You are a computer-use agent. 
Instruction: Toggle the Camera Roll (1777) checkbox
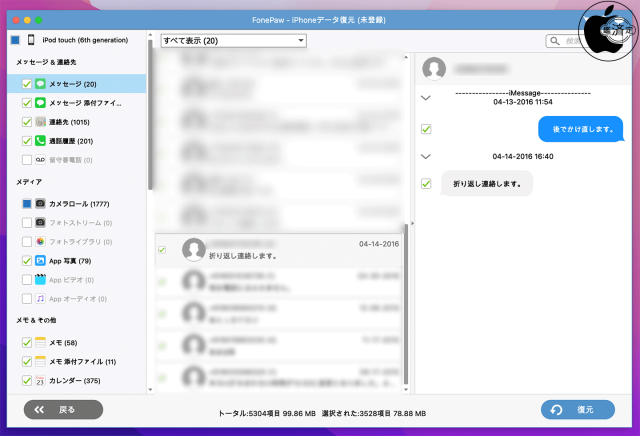[x=27, y=203]
